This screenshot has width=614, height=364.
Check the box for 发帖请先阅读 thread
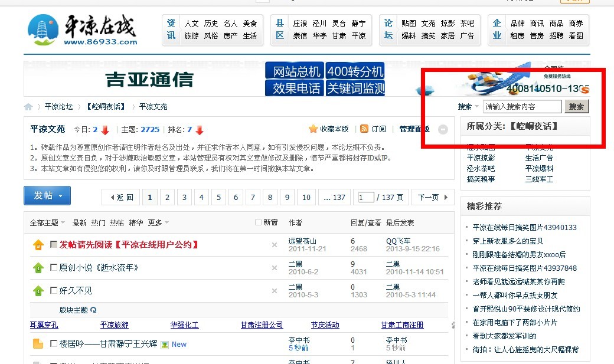tap(54, 245)
